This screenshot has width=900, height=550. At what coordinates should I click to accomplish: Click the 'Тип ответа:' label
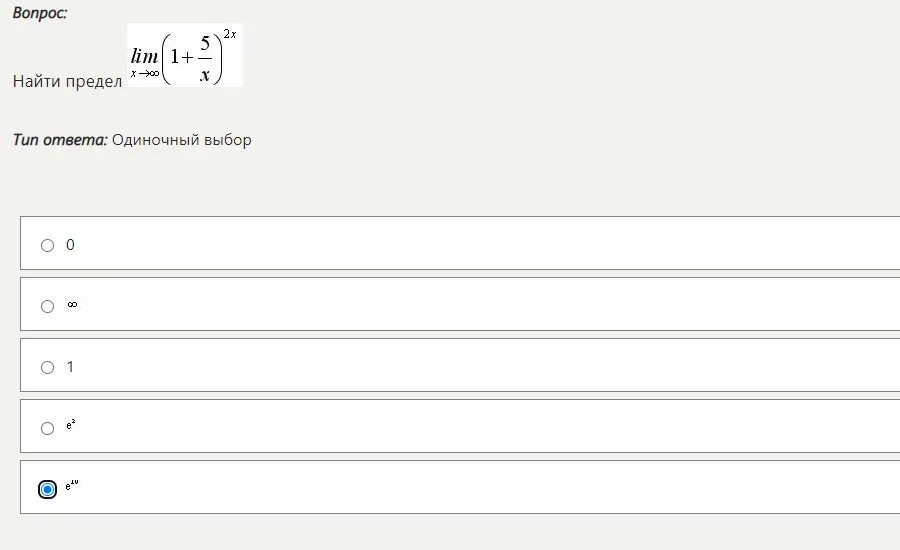pos(60,140)
